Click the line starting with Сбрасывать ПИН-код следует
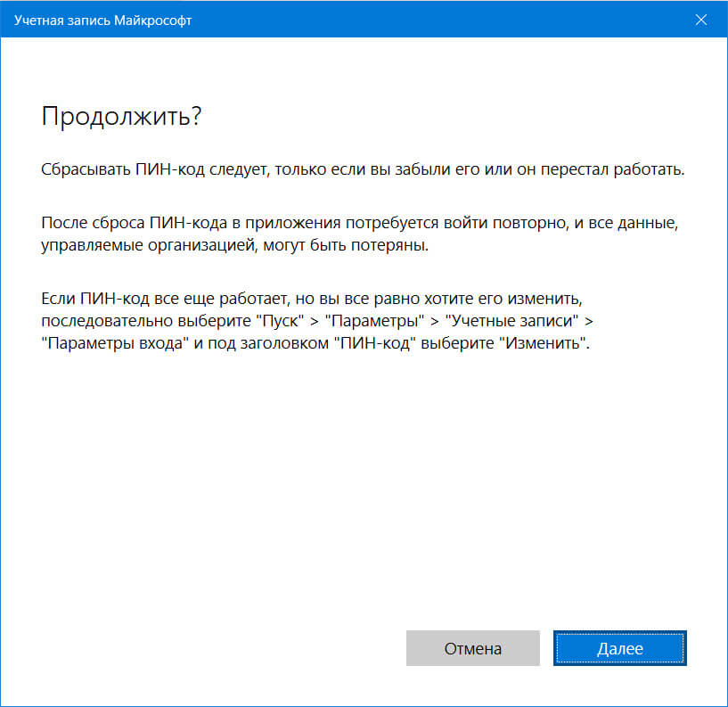Viewport: 728px width, 707px height. click(x=363, y=169)
